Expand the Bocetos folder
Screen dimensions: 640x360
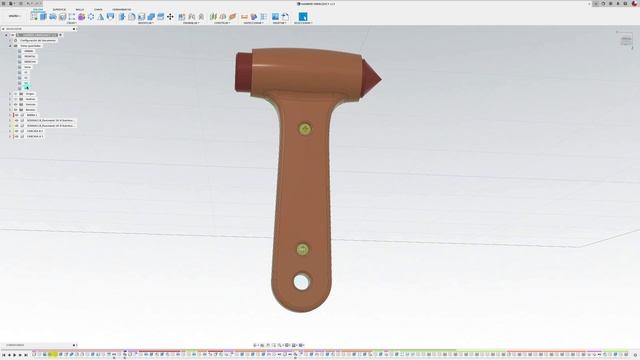coord(10,110)
